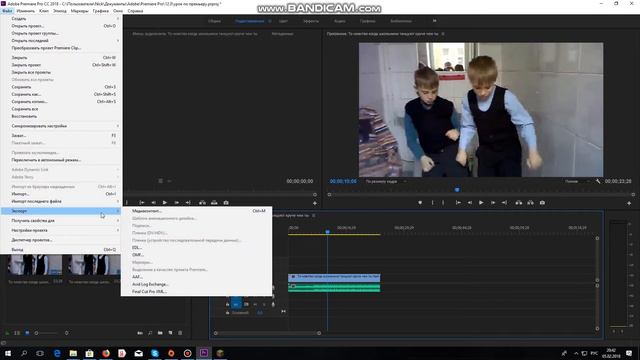Step back one frame in Program monitor

pos(470,202)
